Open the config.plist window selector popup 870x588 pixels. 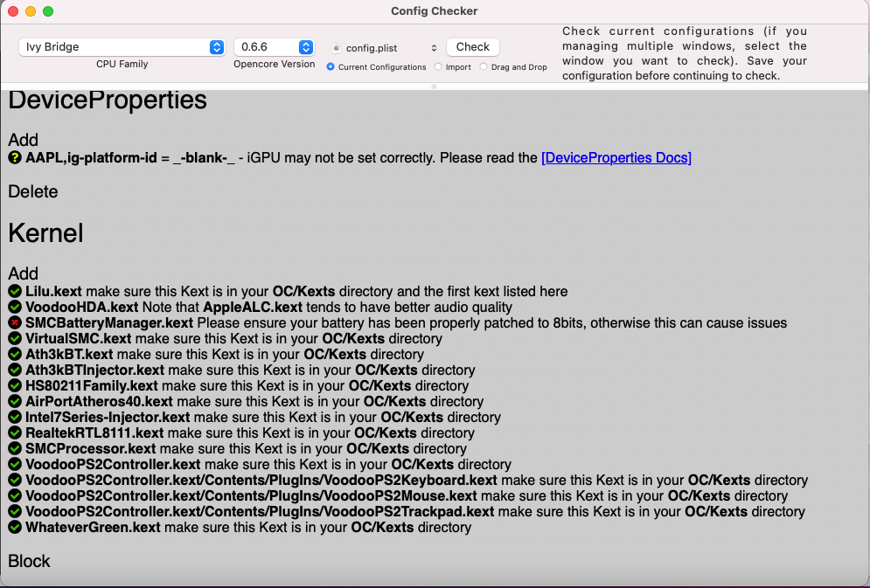(385, 48)
